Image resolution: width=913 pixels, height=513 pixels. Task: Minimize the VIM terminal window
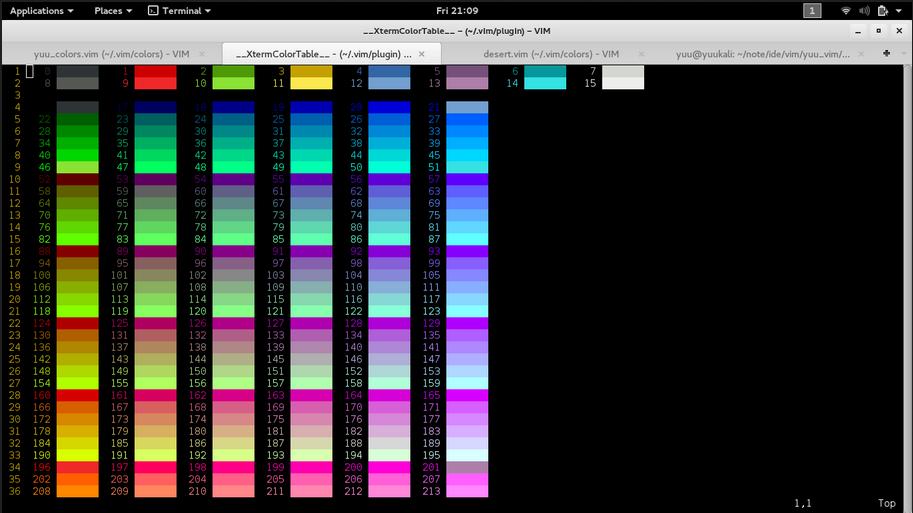point(858,31)
